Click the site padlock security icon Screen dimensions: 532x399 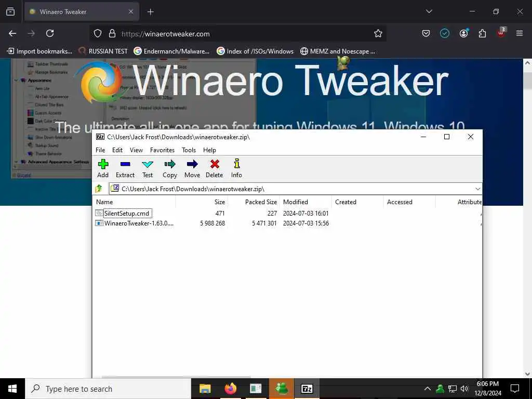click(x=112, y=34)
